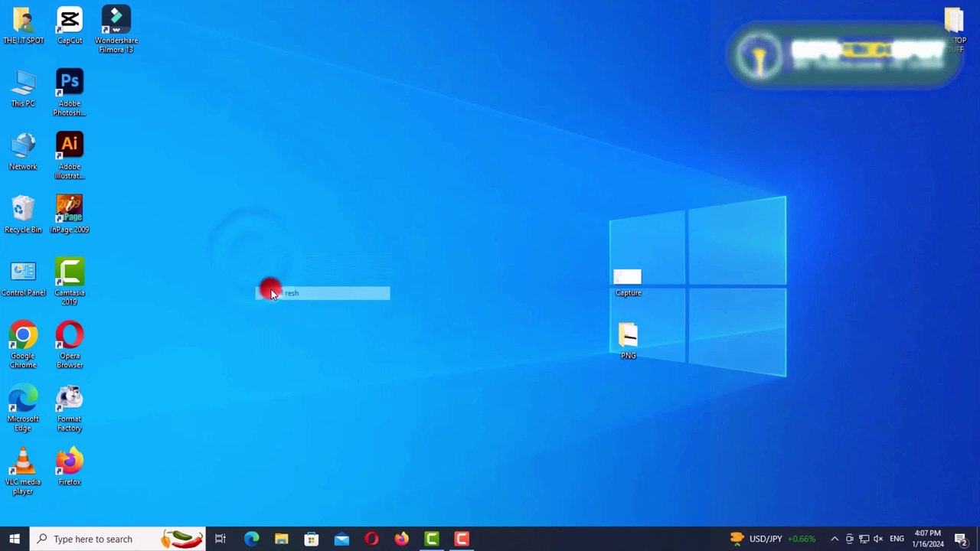Launch Opera from the taskbar

371,539
